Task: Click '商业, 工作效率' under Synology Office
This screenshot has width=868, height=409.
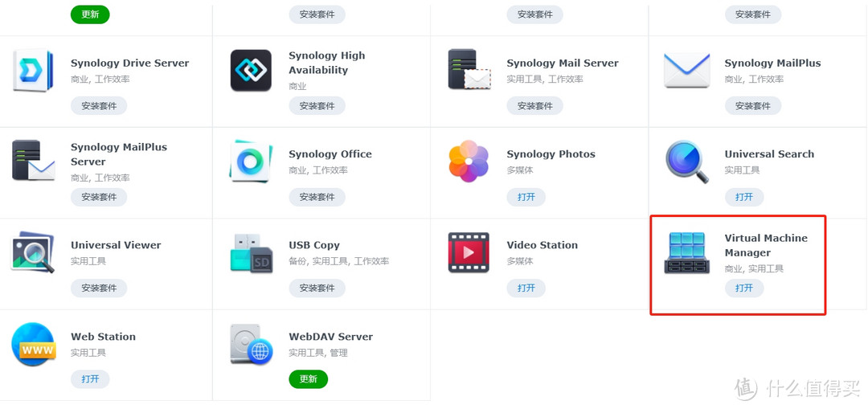Action: coord(318,170)
